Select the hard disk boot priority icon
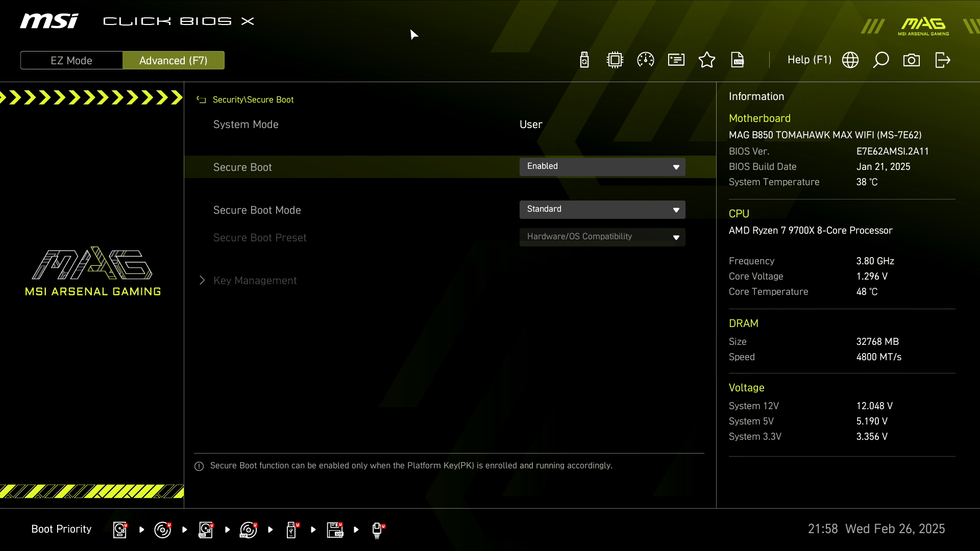The height and width of the screenshot is (551, 980). pyautogui.click(x=120, y=530)
